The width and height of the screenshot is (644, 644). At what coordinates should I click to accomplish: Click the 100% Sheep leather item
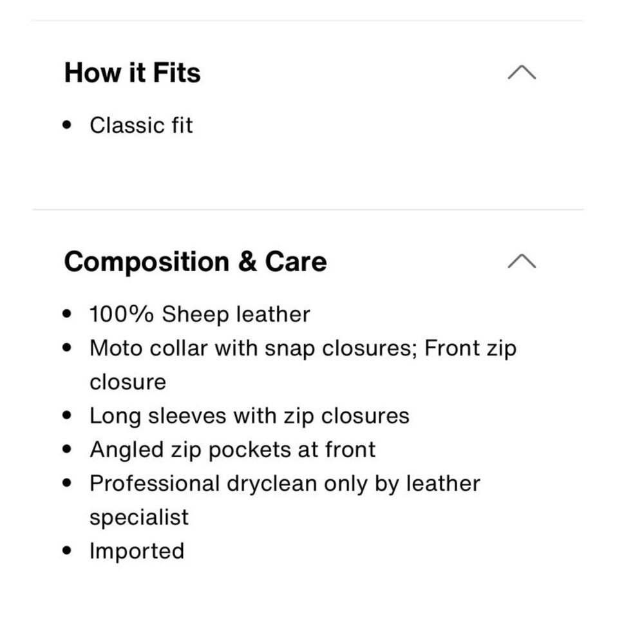click(200, 314)
